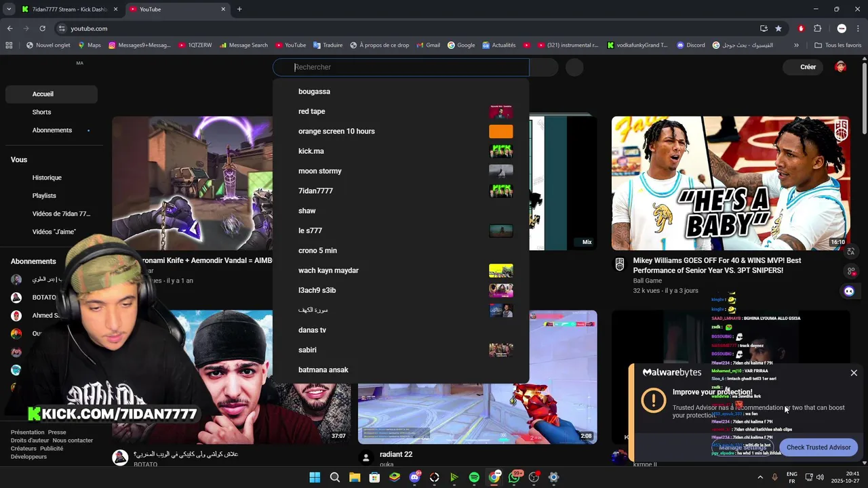Open the Discord bookmark
Screen dimensions: 868x488
tap(690, 45)
